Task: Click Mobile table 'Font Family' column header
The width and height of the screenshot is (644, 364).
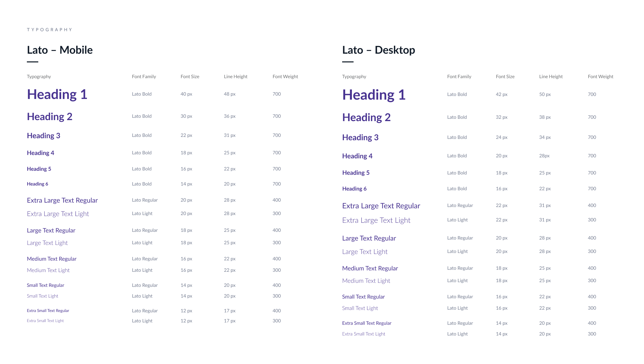Action: 144,77
